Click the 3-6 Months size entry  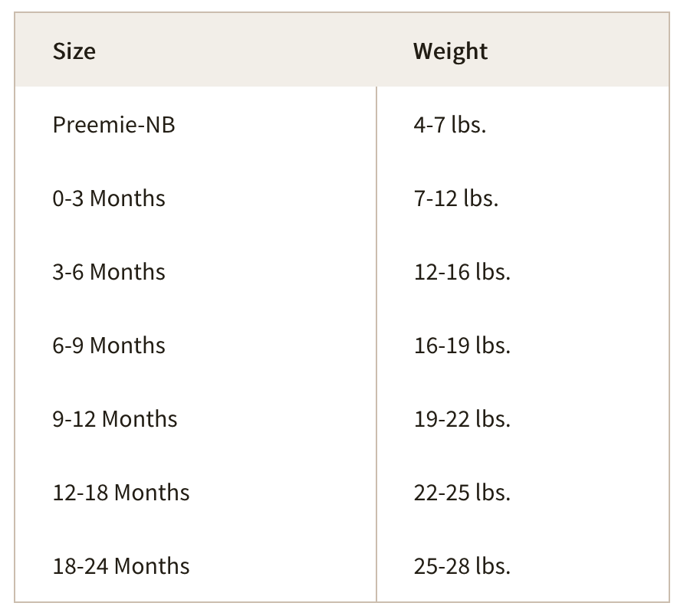pyautogui.click(x=109, y=272)
